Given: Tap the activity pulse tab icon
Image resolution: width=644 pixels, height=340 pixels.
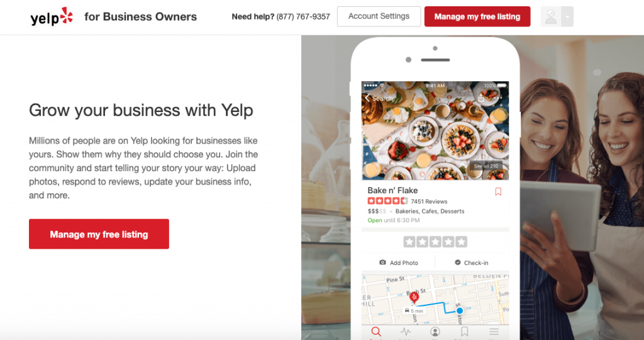Looking at the screenshot, I should [406, 331].
